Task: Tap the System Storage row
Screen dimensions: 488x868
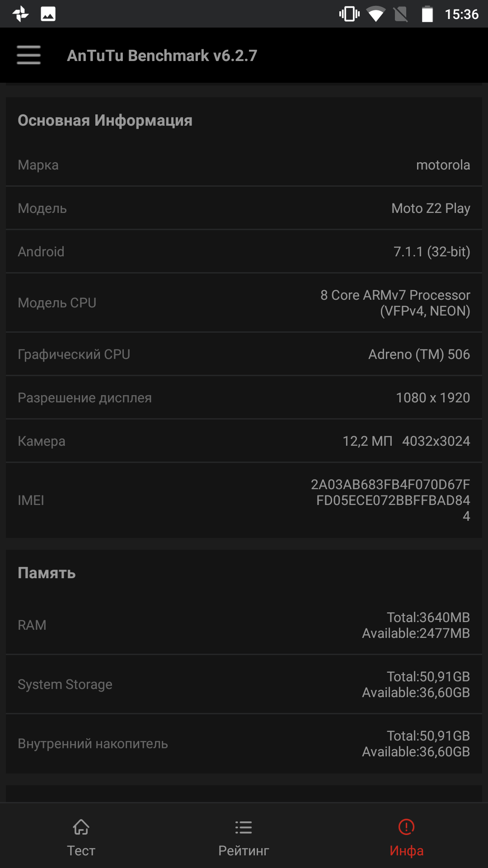Action: (244, 684)
